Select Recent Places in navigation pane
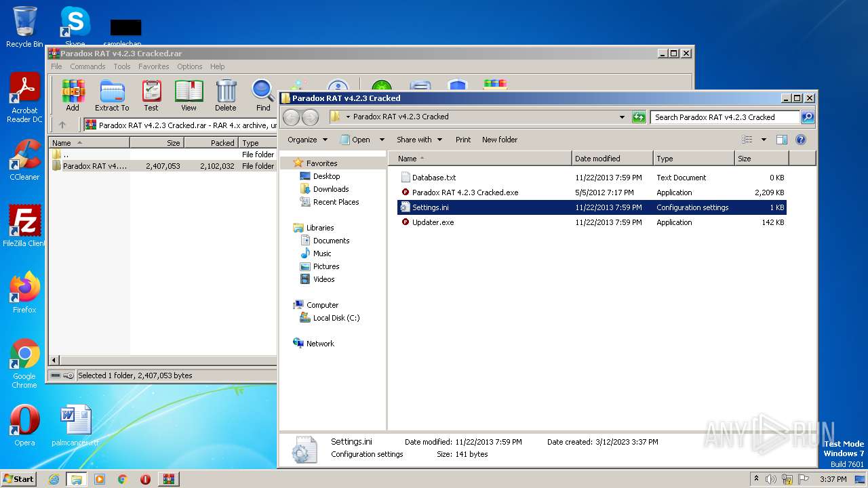The image size is (868, 488). click(x=336, y=202)
